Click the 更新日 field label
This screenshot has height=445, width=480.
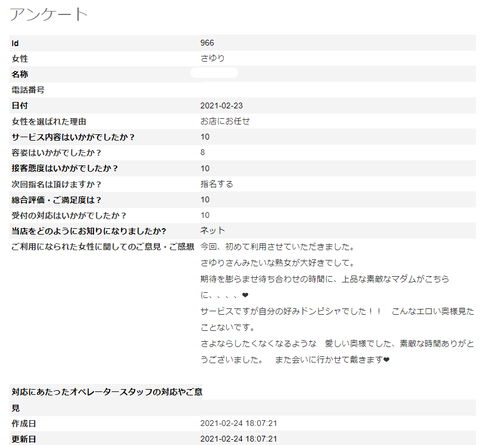tap(24, 439)
